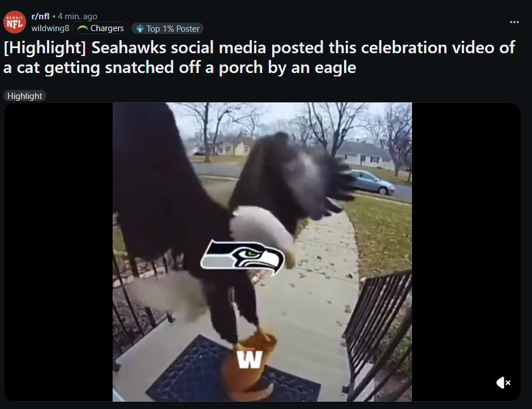Click the right black letterbox of video

point(466,252)
